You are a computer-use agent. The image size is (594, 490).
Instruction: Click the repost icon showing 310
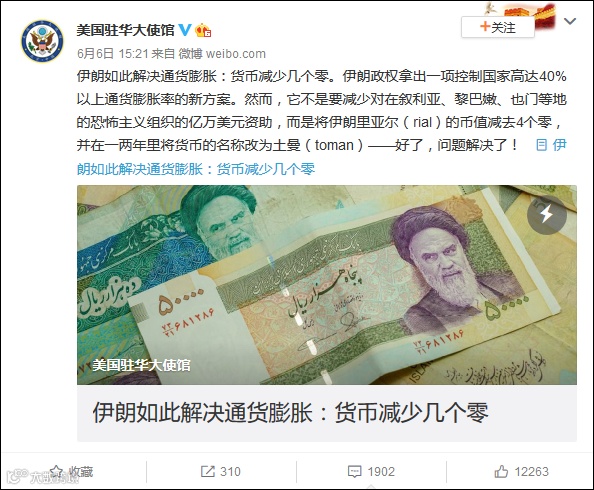pos(207,471)
